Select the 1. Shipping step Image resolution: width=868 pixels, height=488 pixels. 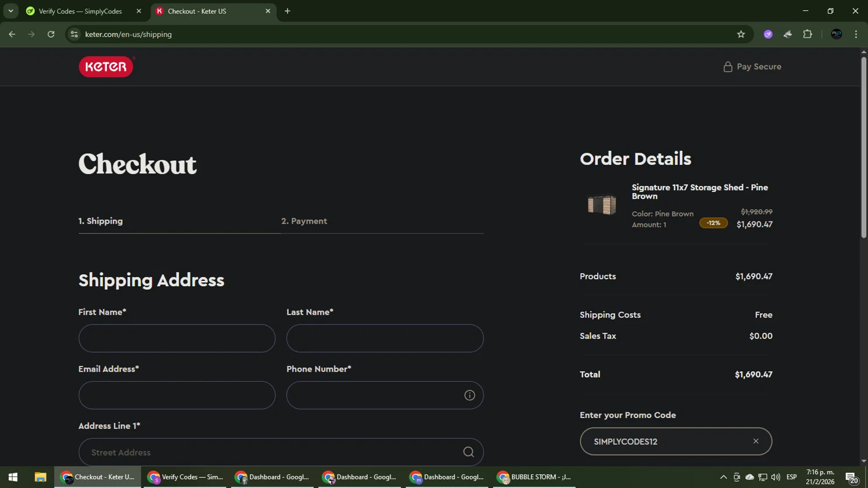pos(101,221)
